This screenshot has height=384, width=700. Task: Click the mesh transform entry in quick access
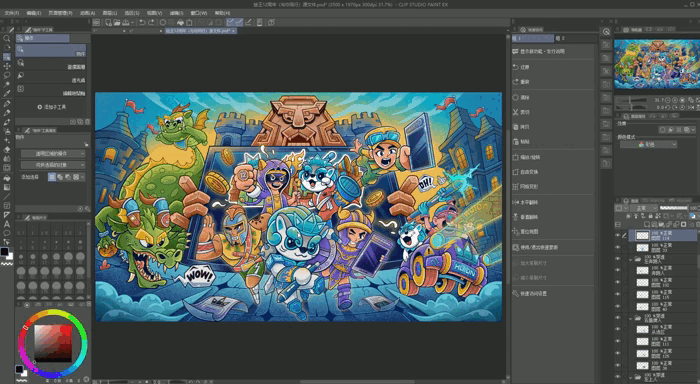pos(554,187)
